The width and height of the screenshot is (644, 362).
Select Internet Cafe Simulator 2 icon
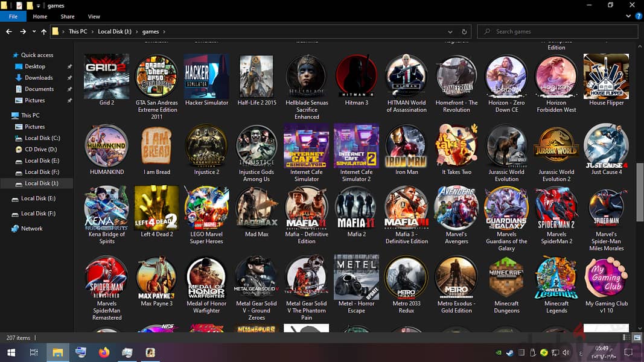coord(357,145)
